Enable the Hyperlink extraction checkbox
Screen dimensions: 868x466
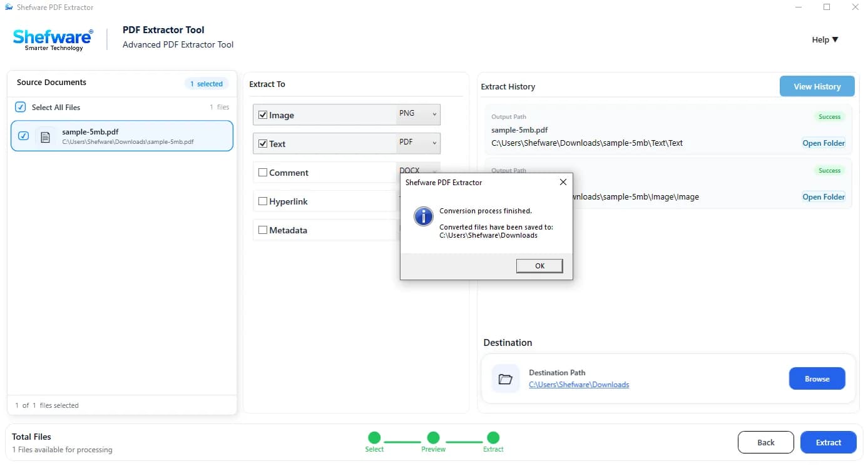pos(263,201)
